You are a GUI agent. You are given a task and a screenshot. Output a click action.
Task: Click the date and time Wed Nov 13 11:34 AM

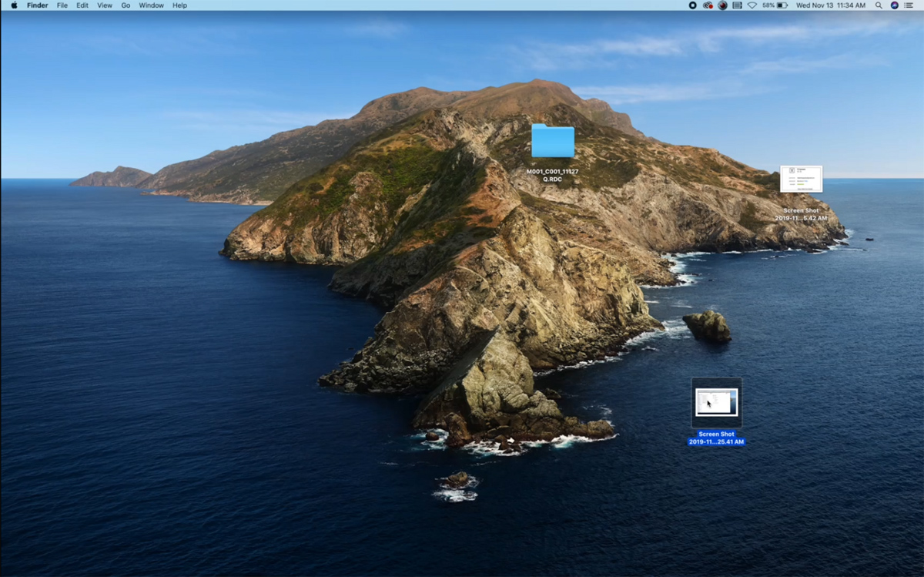pyautogui.click(x=831, y=5)
